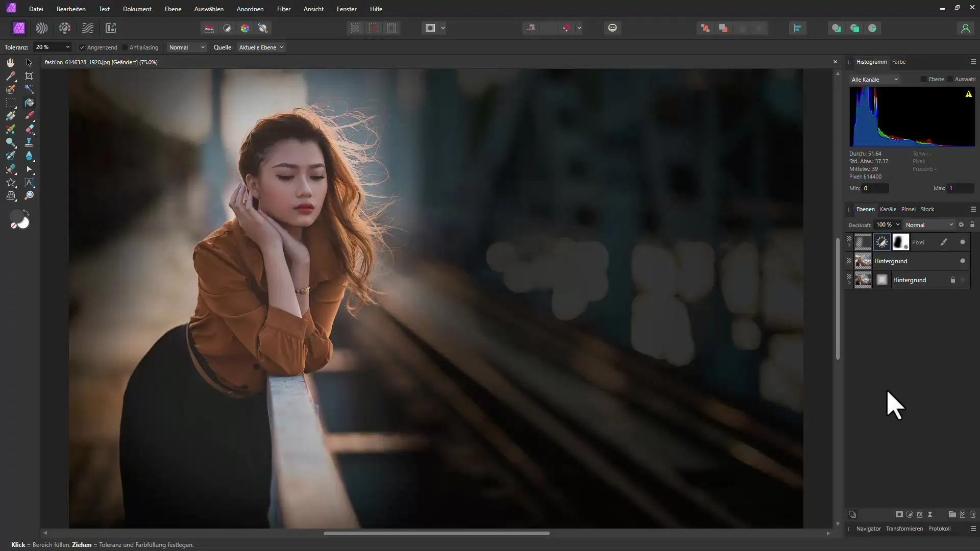980x551 pixels.
Task: Open the adjustments icon in Layers panel
Action: 910,514
